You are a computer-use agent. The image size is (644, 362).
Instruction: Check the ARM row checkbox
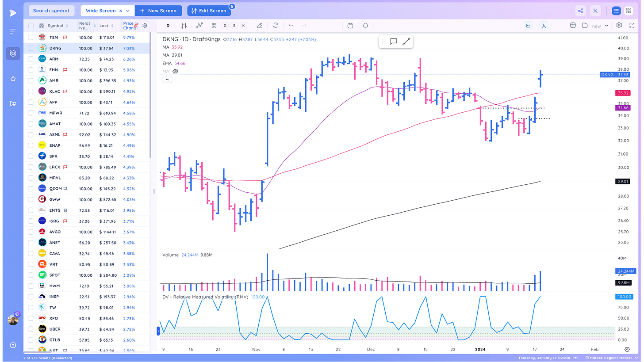(31, 59)
